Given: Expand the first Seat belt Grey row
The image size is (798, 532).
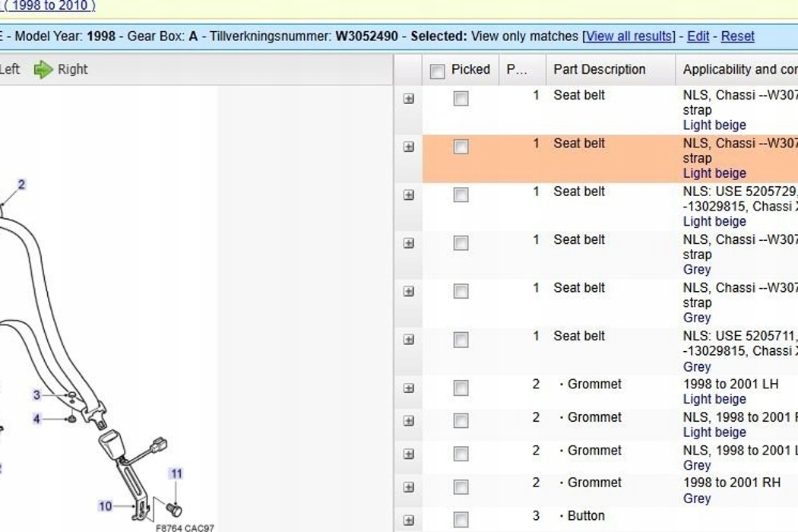Looking at the screenshot, I should pyautogui.click(x=409, y=243).
